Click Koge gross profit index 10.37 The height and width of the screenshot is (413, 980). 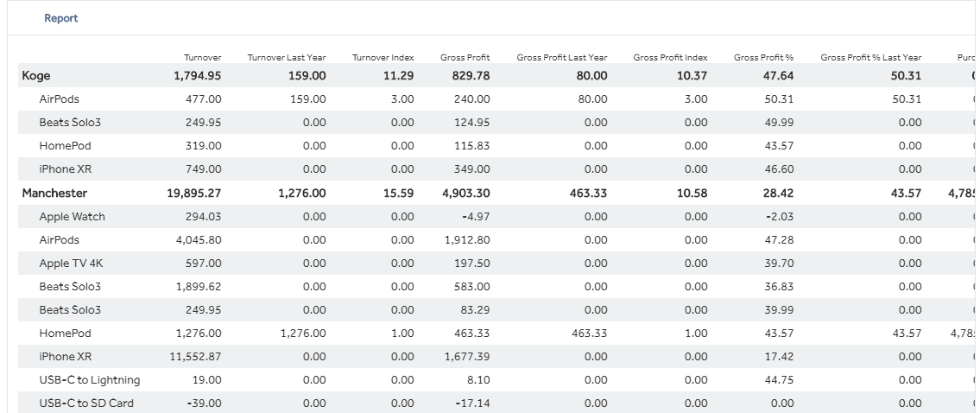(692, 76)
